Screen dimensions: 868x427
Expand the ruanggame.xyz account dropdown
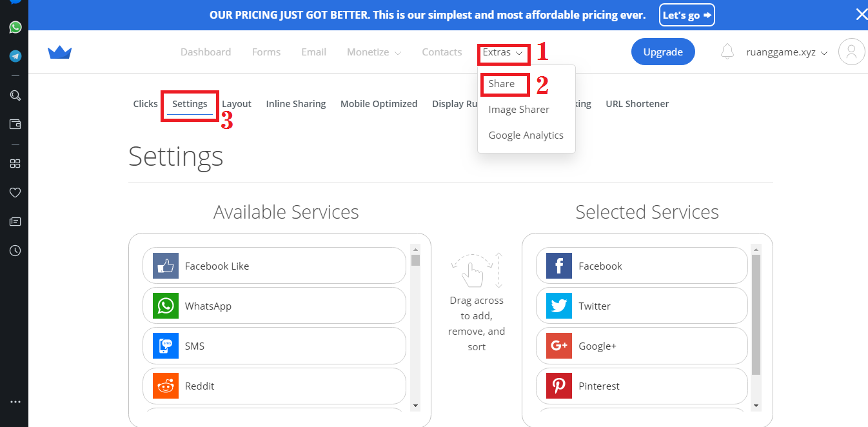pyautogui.click(x=786, y=52)
